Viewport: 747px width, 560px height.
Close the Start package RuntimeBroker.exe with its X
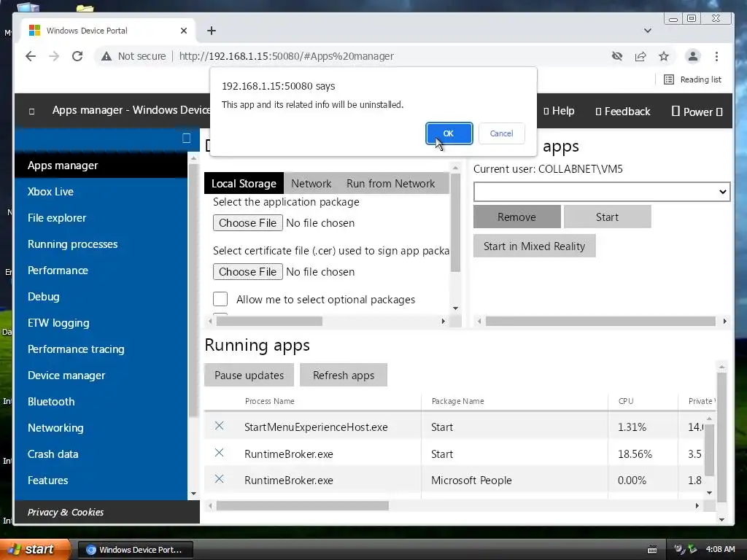click(x=219, y=452)
